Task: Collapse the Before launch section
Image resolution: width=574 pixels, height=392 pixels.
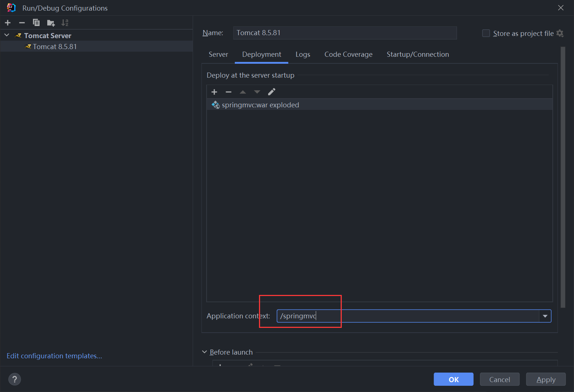Action: pos(204,352)
